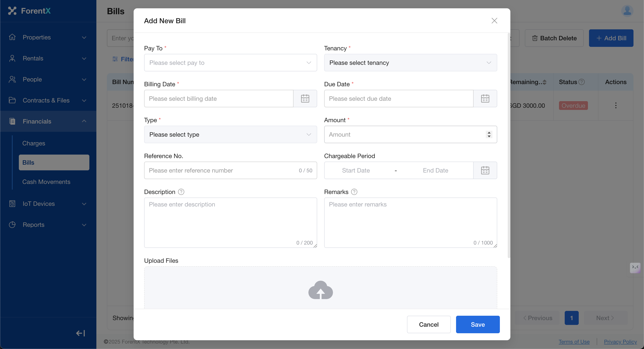This screenshot has width=644, height=349.
Task: Open the Billing Date calendar icon
Action: click(x=305, y=99)
